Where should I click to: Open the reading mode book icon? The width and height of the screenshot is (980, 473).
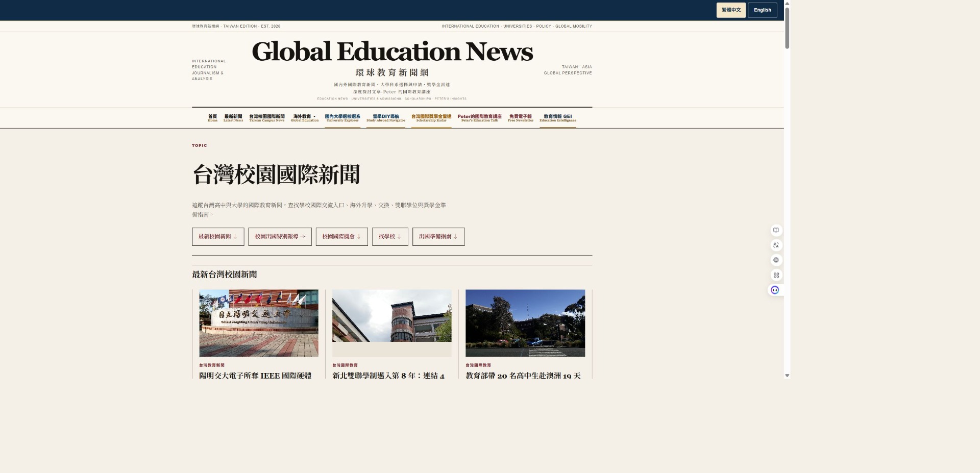tap(776, 230)
